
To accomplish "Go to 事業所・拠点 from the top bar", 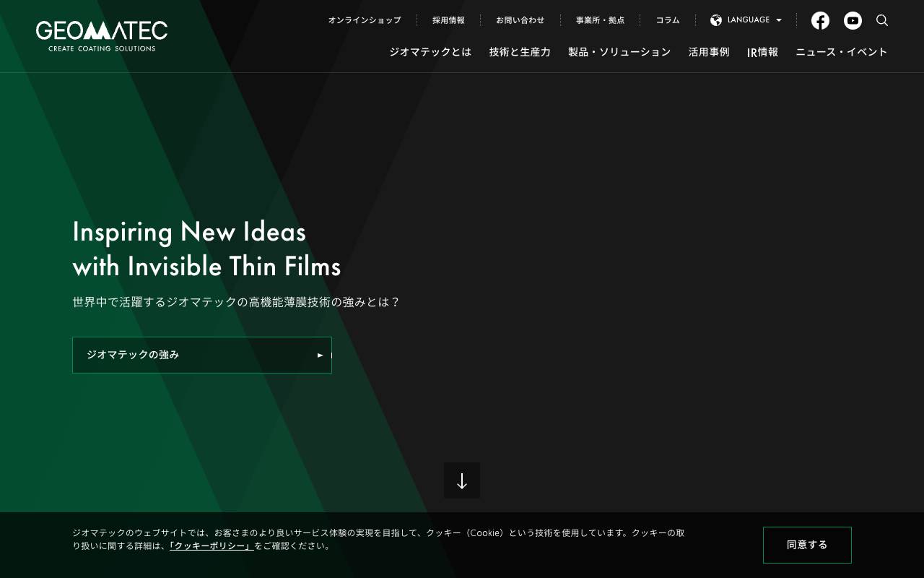I will (601, 20).
